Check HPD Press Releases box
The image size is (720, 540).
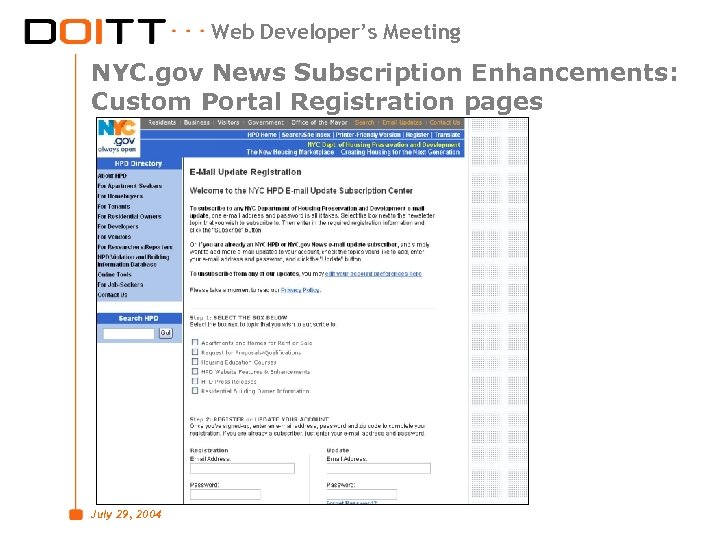pyautogui.click(x=195, y=381)
